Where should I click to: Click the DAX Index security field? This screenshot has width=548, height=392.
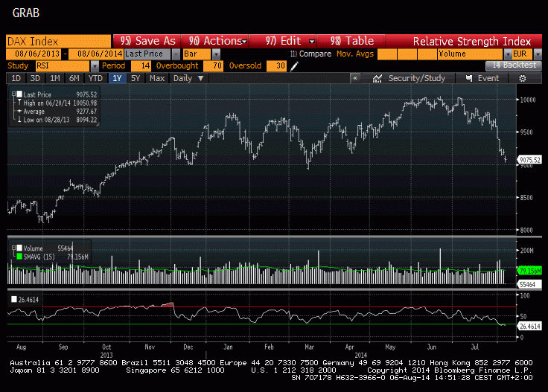[58, 41]
